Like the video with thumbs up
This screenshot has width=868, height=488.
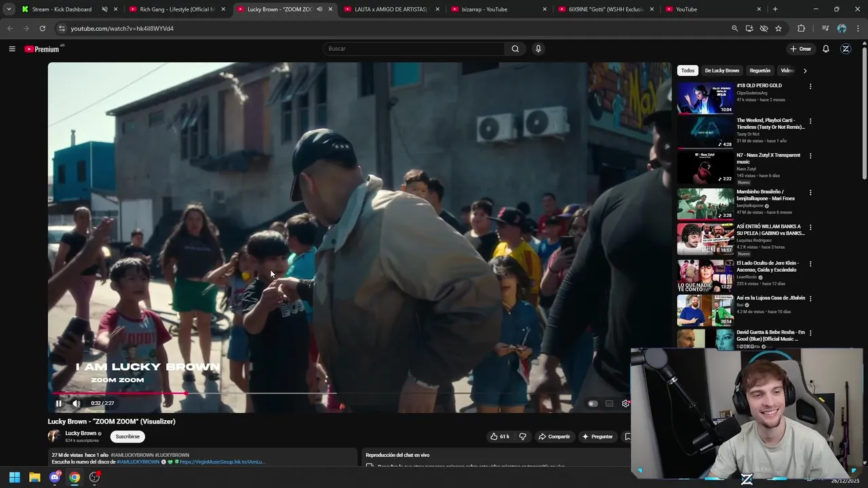click(500, 436)
